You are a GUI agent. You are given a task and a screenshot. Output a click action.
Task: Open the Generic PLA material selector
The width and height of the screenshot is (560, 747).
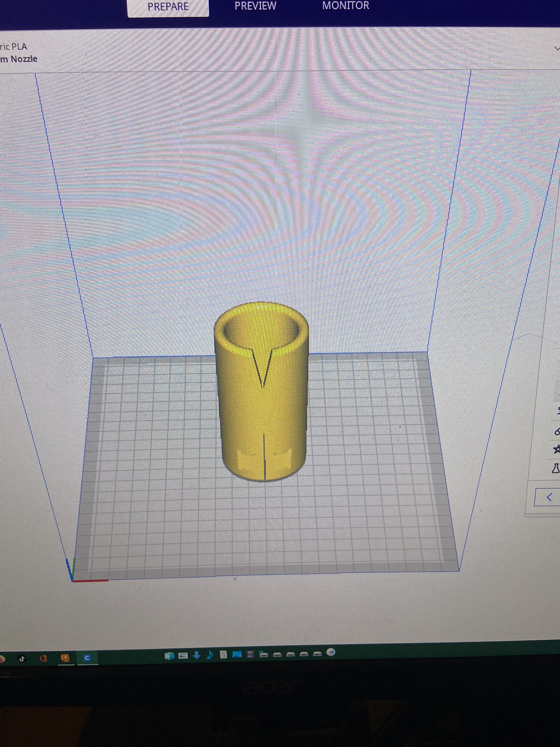click(x=15, y=47)
